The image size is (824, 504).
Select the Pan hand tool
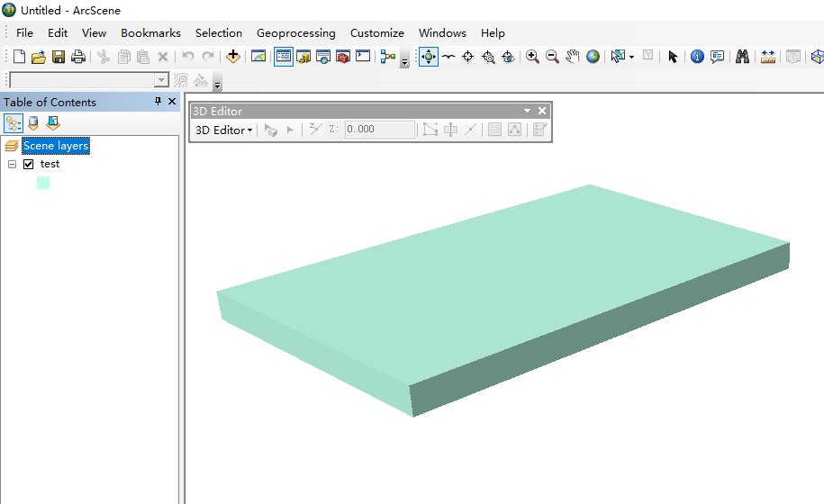point(573,57)
